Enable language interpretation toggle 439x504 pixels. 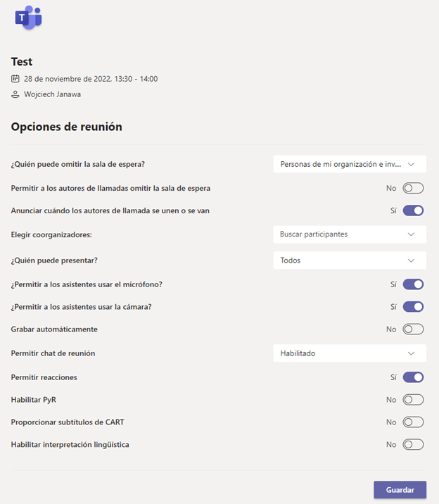pyautogui.click(x=413, y=445)
